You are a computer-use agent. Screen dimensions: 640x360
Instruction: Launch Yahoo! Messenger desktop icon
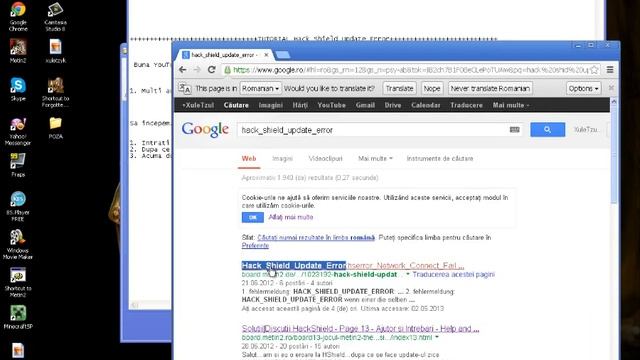(18, 131)
